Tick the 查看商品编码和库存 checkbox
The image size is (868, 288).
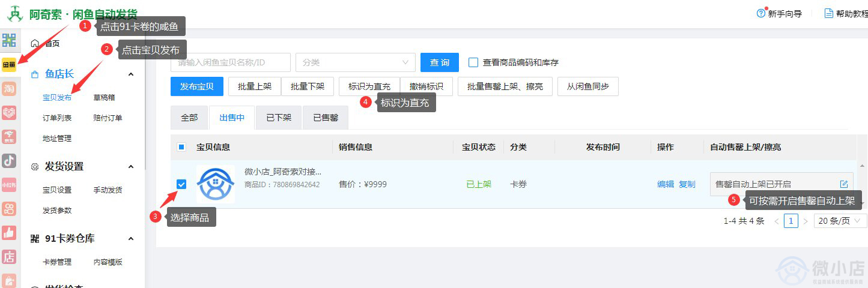point(473,62)
